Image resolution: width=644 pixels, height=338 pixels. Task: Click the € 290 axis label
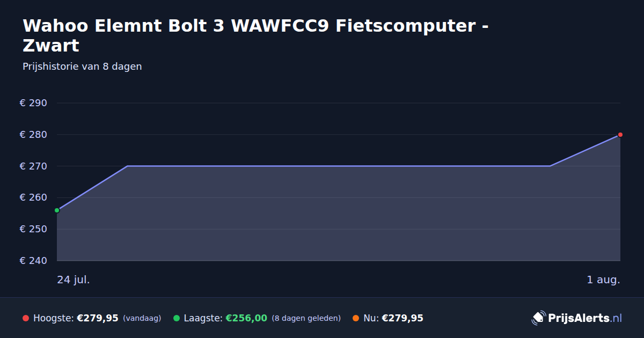pos(34,103)
